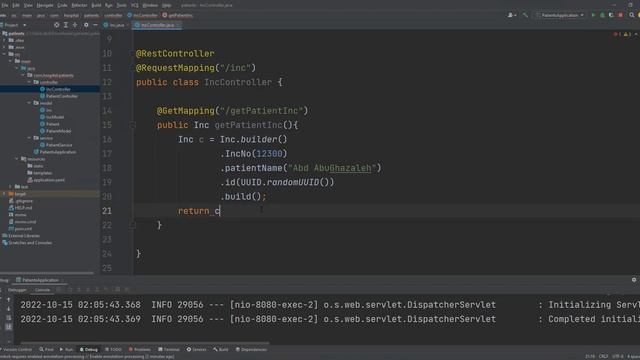Expand the target folder in tree
Screen dimensions: 640x360
[4, 194]
